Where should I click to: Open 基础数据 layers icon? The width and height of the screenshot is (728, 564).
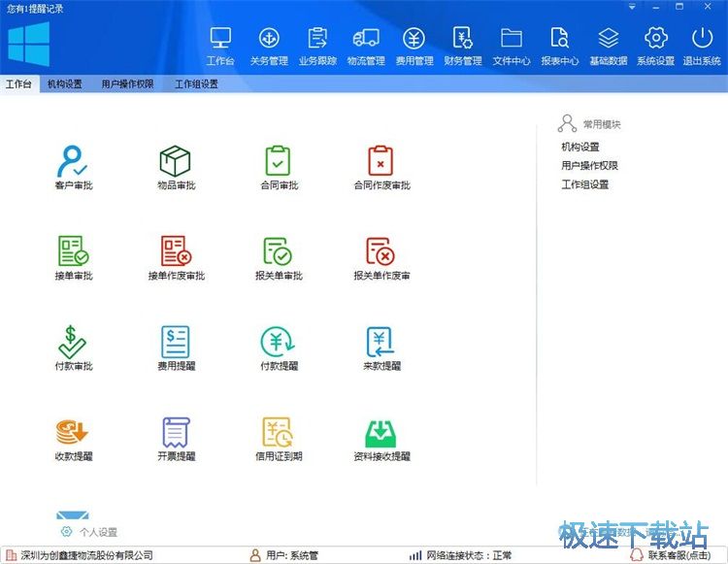click(x=609, y=38)
